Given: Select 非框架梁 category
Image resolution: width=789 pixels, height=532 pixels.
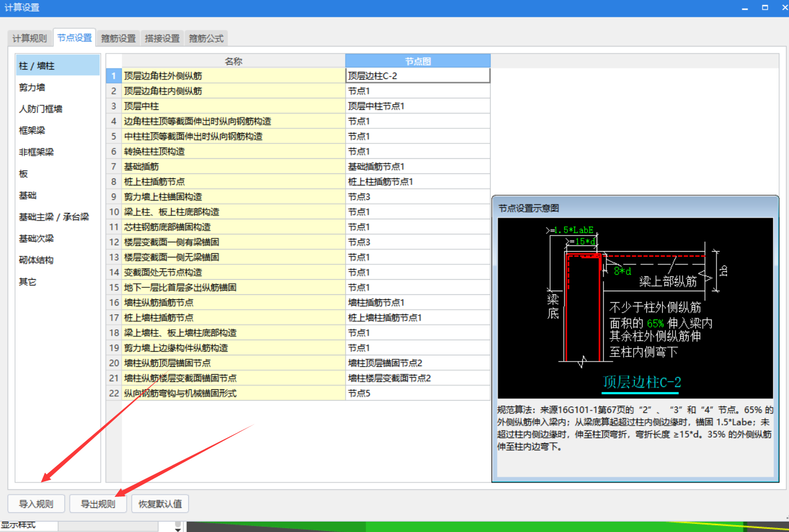Looking at the screenshot, I should click(58, 152).
